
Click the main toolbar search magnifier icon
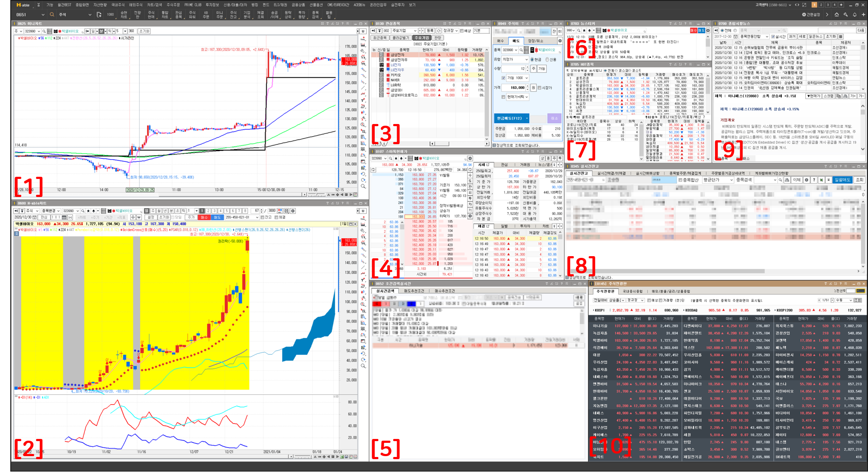click(52, 15)
